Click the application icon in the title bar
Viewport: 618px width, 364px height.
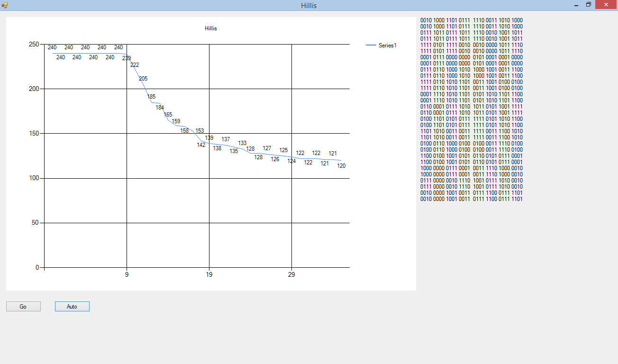click(5, 5)
